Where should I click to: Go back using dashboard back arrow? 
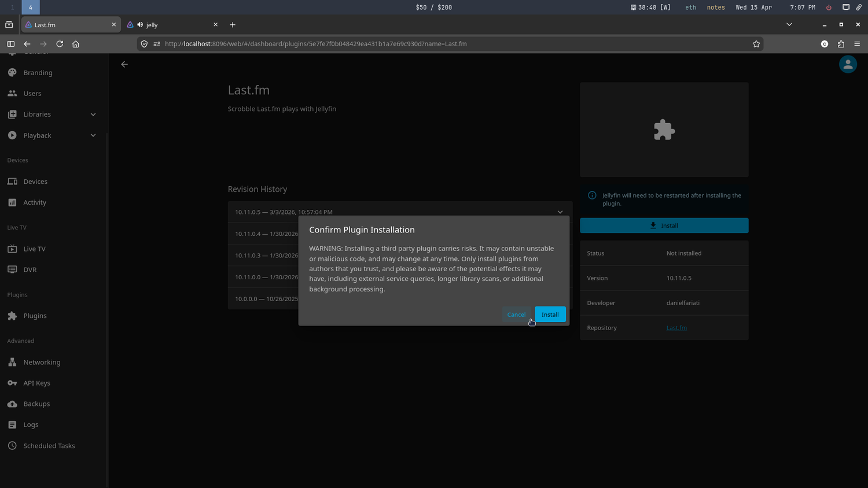tap(124, 64)
